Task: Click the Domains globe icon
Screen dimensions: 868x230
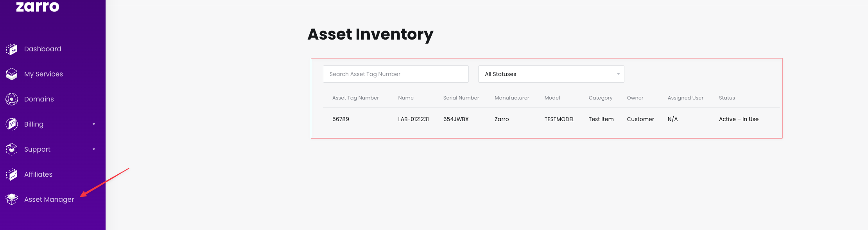Action: 12,99
